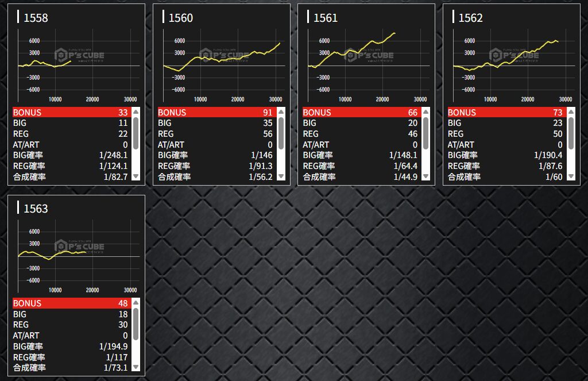Click the up arrow in machine 1563's data list
Image resolution: width=588 pixels, height=381 pixels.
(136, 303)
